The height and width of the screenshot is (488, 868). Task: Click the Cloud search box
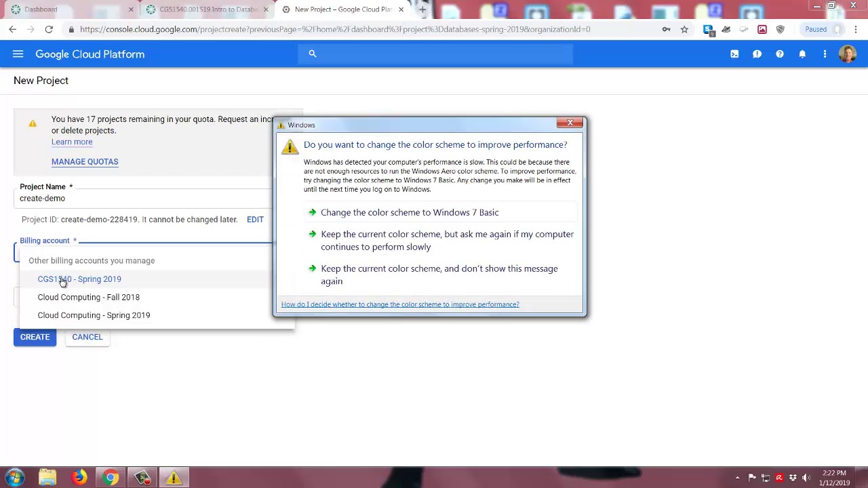435,54
